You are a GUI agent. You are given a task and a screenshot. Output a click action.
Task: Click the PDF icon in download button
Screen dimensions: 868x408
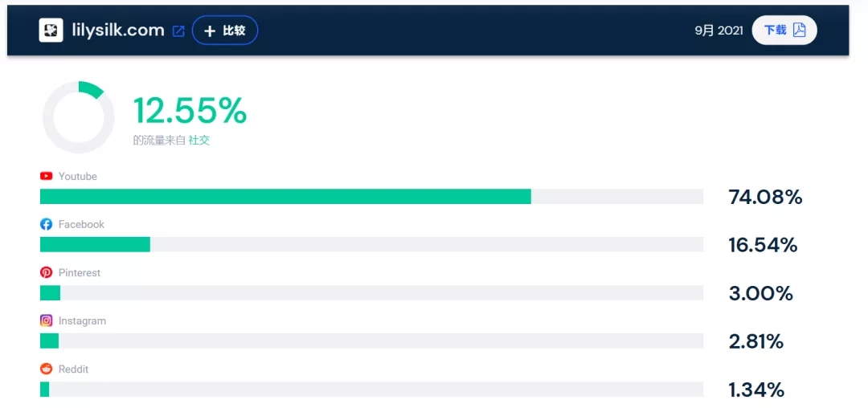(799, 31)
